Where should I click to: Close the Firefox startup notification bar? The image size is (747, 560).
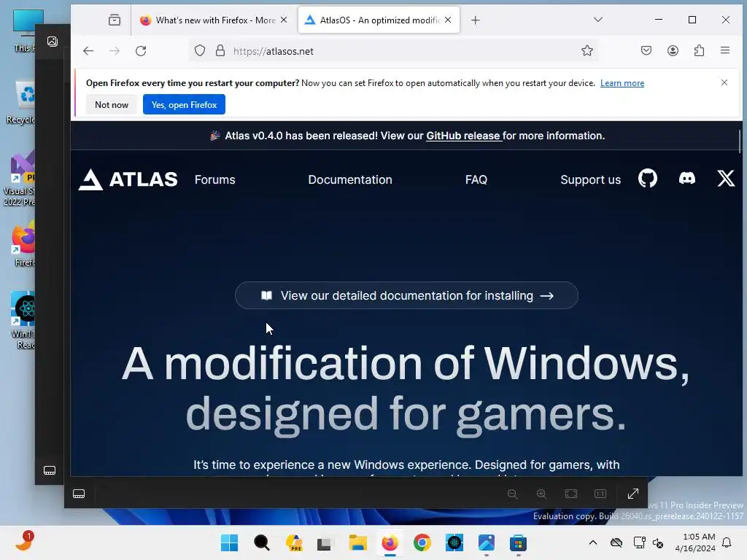(724, 82)
